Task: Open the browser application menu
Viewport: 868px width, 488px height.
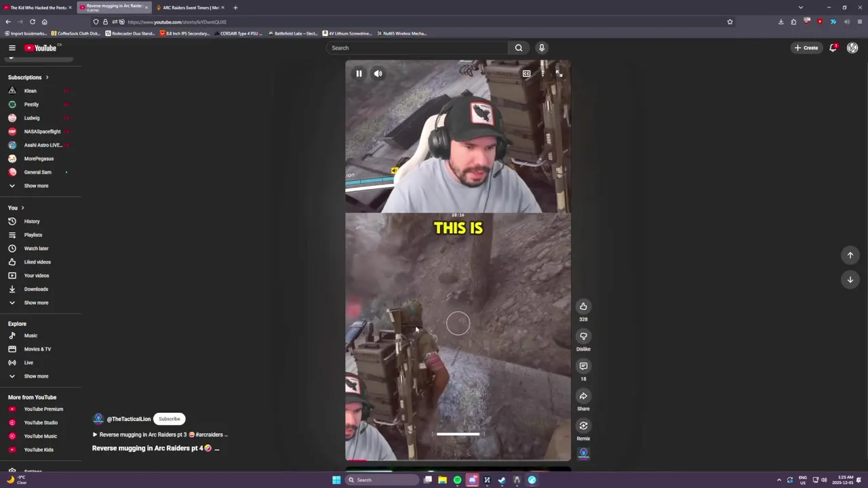Action: click(x=860, y=22)
